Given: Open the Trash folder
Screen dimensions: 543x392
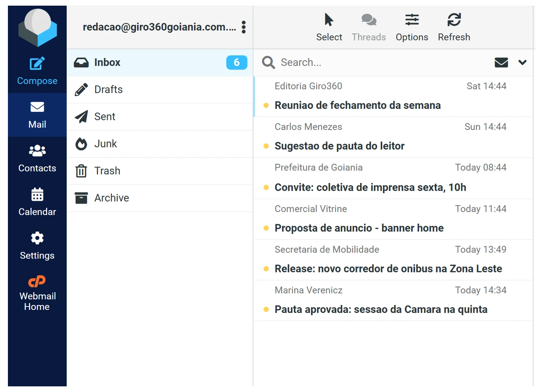Looking at the screenshot, I should (x=160, y=171).
